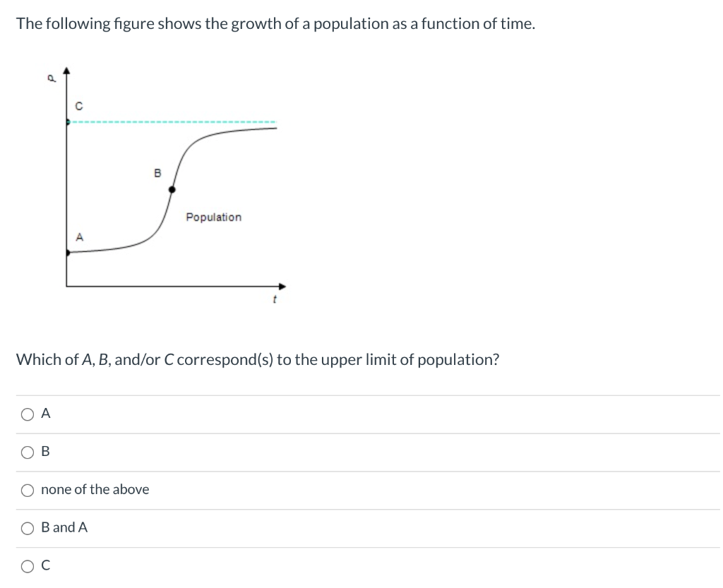Select the radio button for answer B
Viewport: 723px width, 588px height.
26,452
